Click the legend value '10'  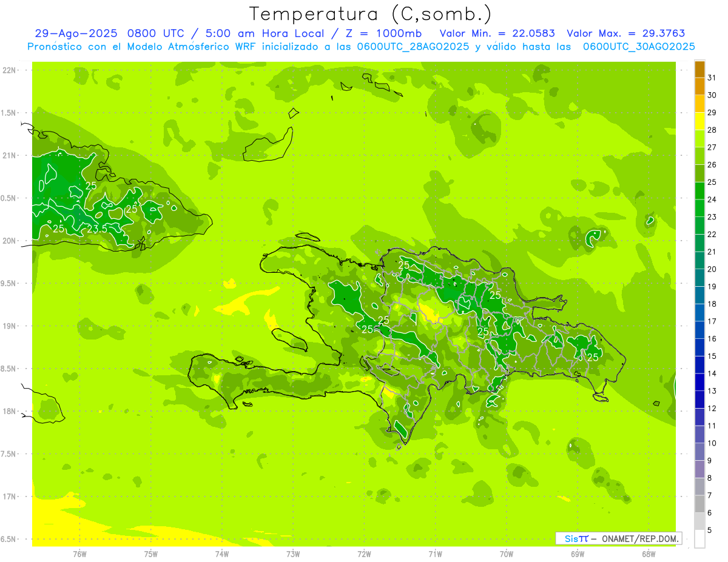click(x=712, y=443)
